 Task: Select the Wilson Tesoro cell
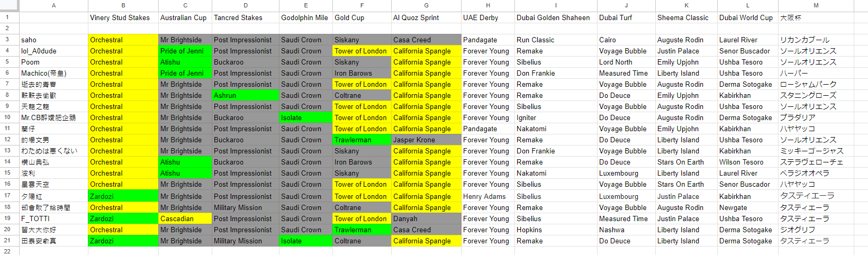pos(748,162)
